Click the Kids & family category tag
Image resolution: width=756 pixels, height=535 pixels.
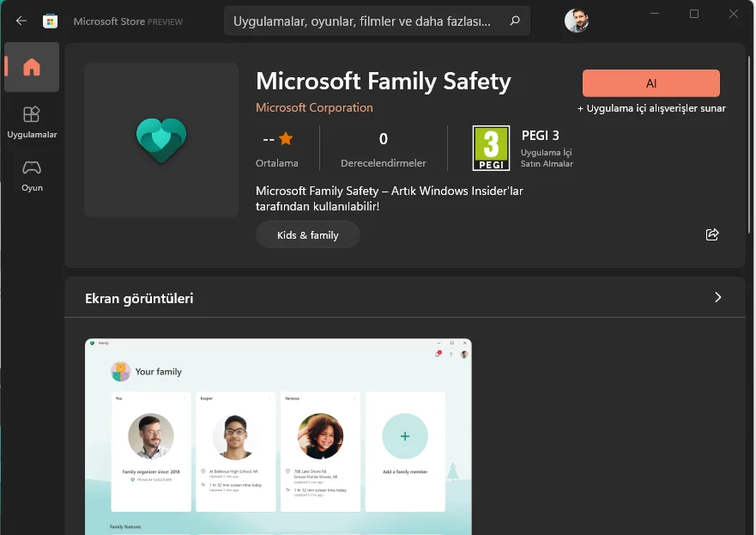tap(307, 234)
